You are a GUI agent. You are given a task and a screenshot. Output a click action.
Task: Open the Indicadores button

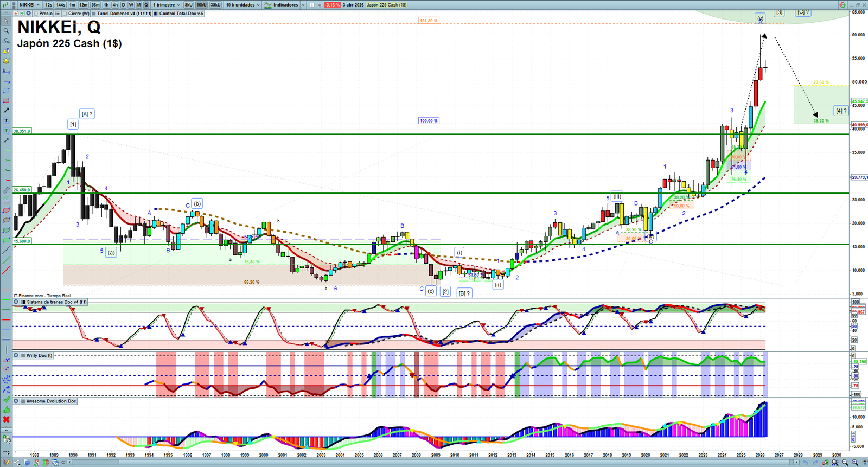coord(284,5)
